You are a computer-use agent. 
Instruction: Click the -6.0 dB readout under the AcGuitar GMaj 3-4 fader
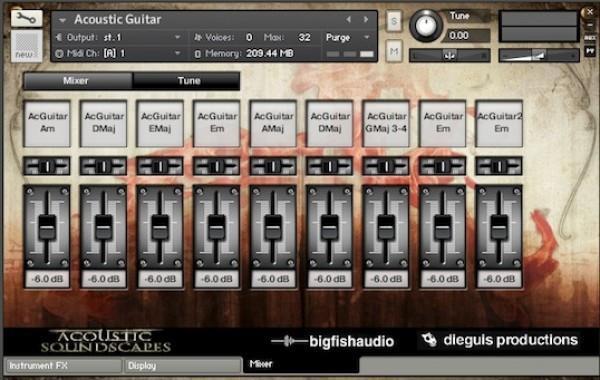[386, 279]
